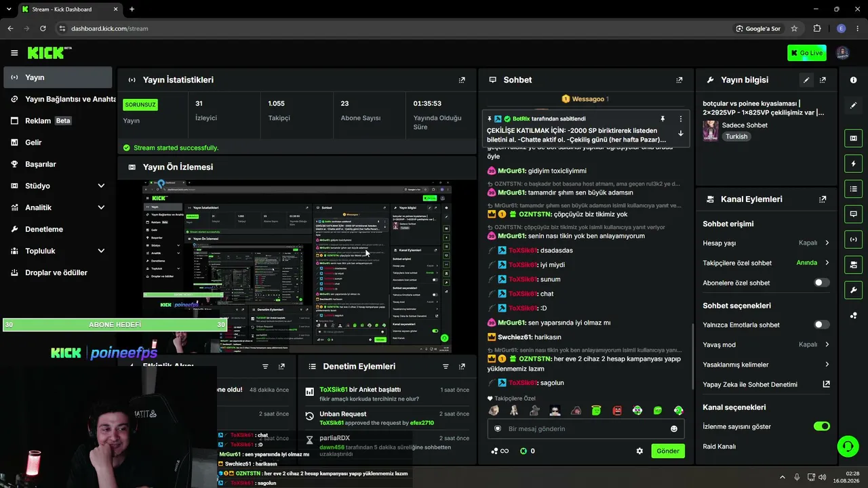Click the green Go Live button

tap(807, 53)
